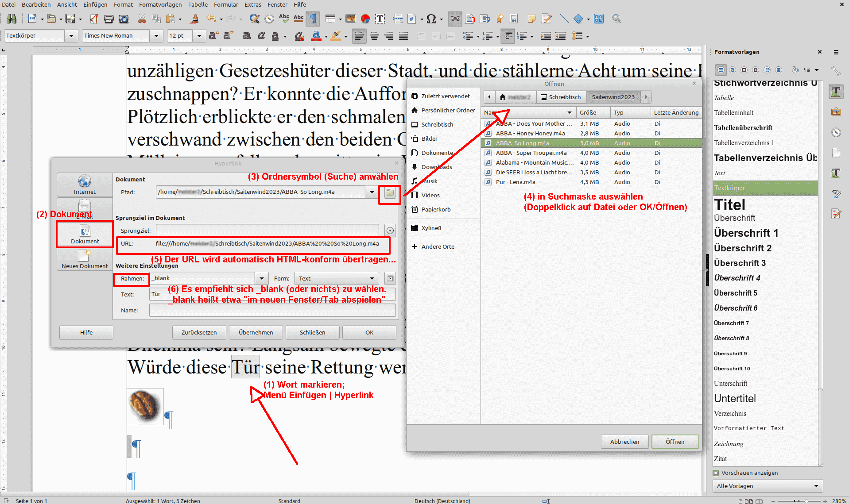This screenshot has height=504, width=849.
Task: Click the Print toolbar icon
Action: tap(109, 19)
